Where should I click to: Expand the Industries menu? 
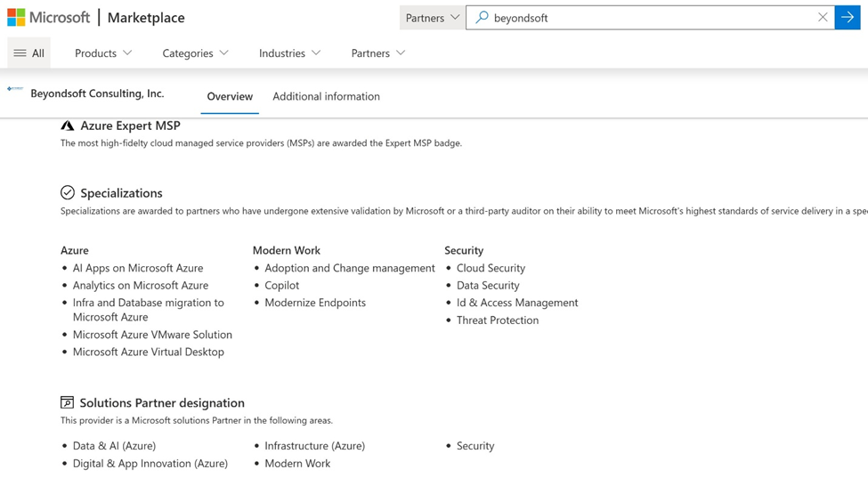coord(289,53)
